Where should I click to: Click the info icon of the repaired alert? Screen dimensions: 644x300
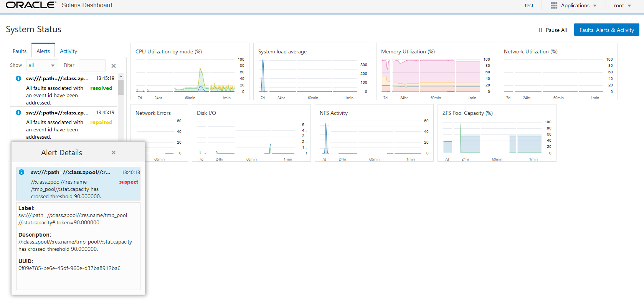18,113
